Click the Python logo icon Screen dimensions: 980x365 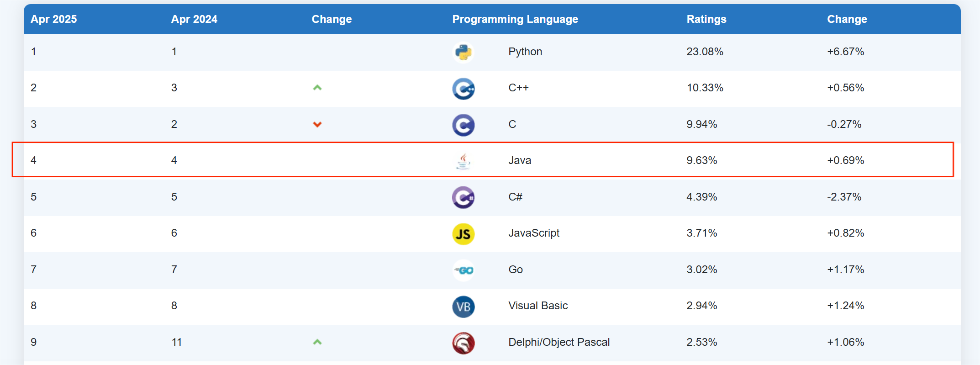[463, 52]
